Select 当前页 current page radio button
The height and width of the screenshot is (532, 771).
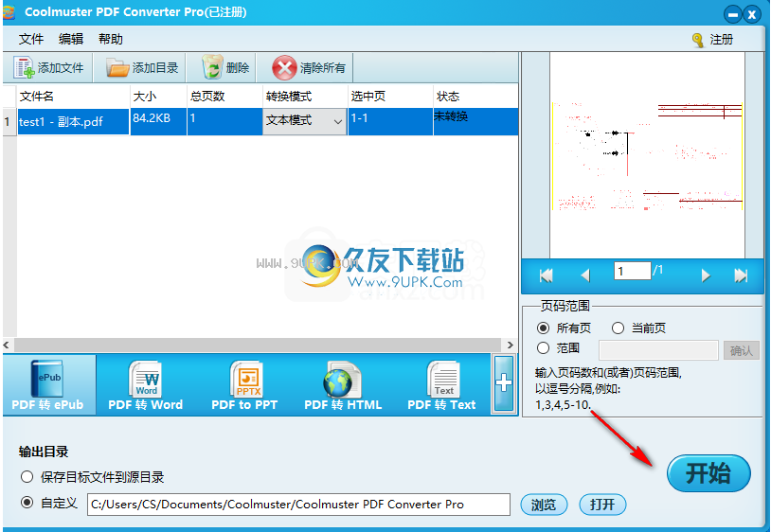(618, 328)
